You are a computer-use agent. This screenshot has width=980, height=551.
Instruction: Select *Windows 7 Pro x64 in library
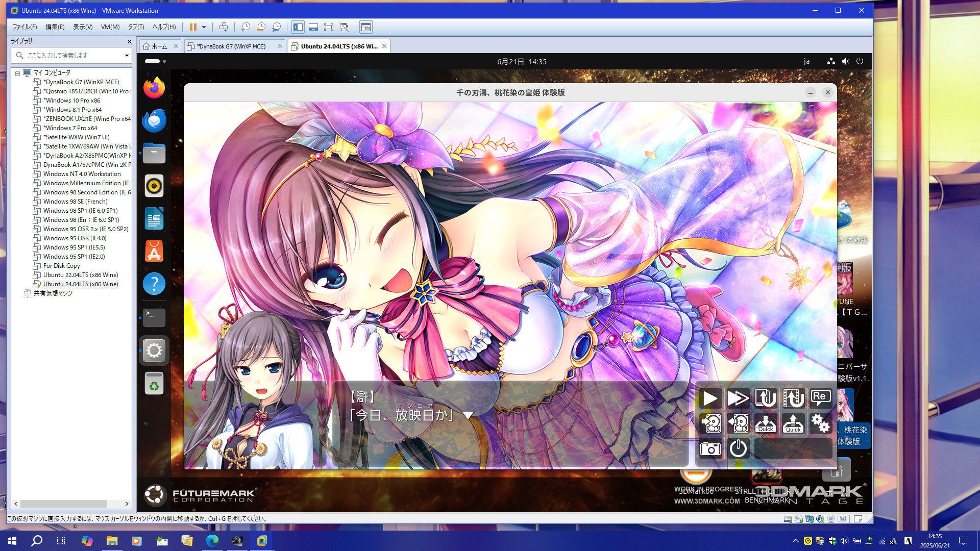[70, 128]
